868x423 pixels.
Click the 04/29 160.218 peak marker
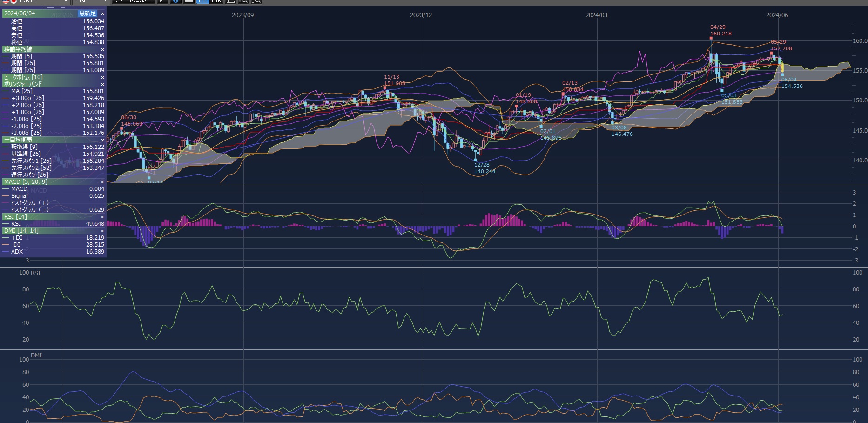711,38
